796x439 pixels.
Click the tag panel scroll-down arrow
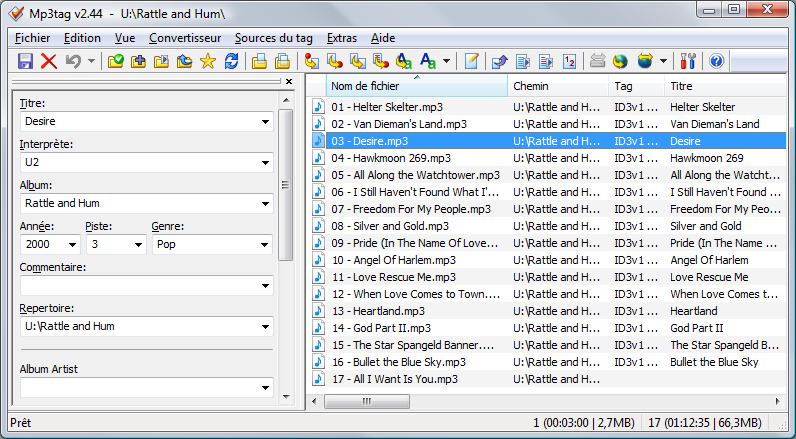pyautogui.click(x=286, y=397)
